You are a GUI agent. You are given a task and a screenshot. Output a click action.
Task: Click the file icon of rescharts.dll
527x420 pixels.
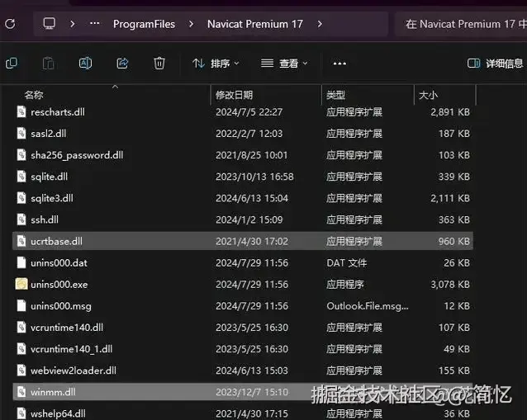pos(21,111)
